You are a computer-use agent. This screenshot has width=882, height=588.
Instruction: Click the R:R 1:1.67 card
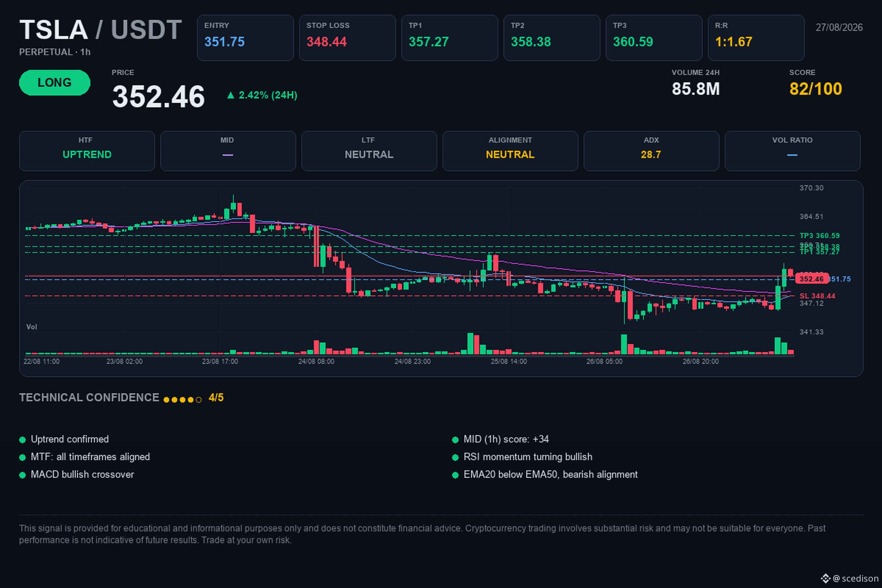point(756,38)
